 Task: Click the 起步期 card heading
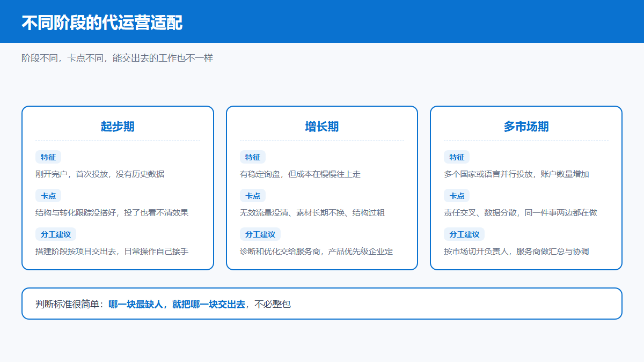(x=118, y=127)
